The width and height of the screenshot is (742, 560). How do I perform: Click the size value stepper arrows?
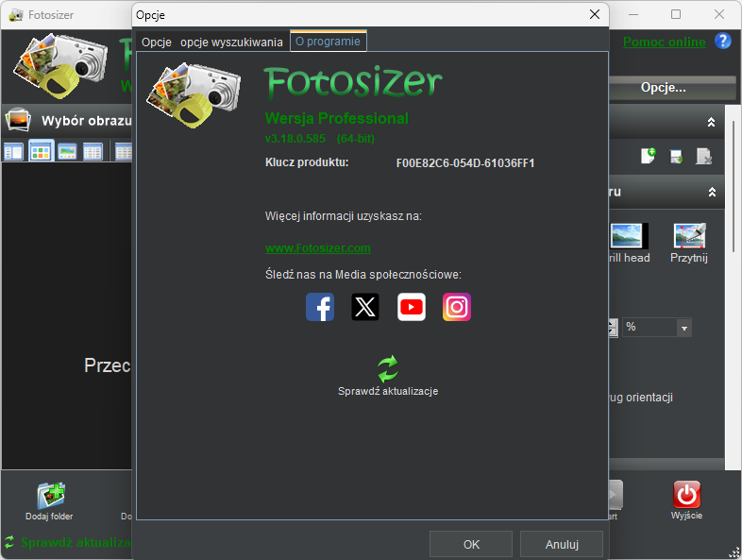(x=614, y=328)
